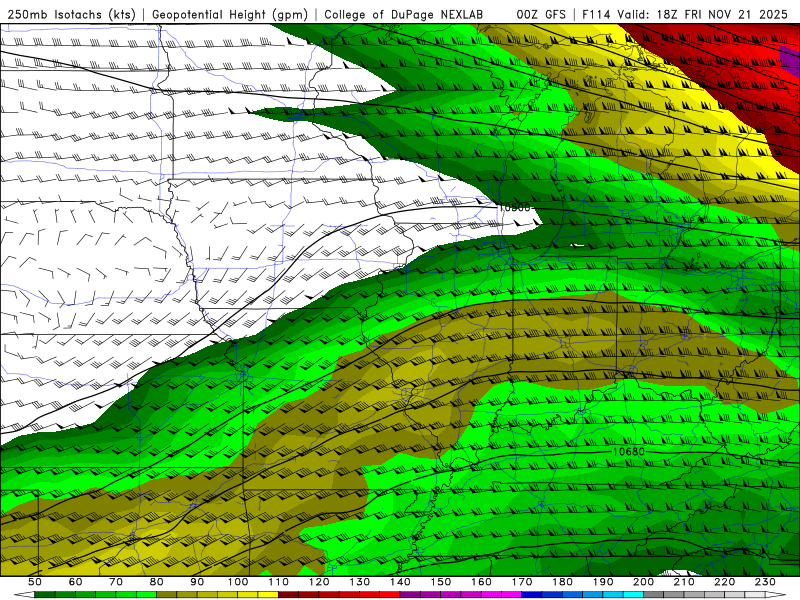The width and height of the screenshot is (800, 600).
Task: Select the 10680 height contour label
Action: [x=629, y=452]
